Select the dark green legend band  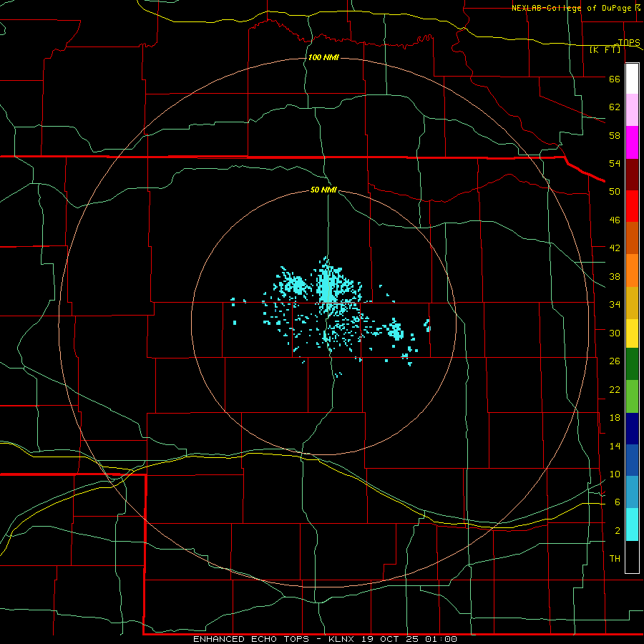click(x=632, y=364)
